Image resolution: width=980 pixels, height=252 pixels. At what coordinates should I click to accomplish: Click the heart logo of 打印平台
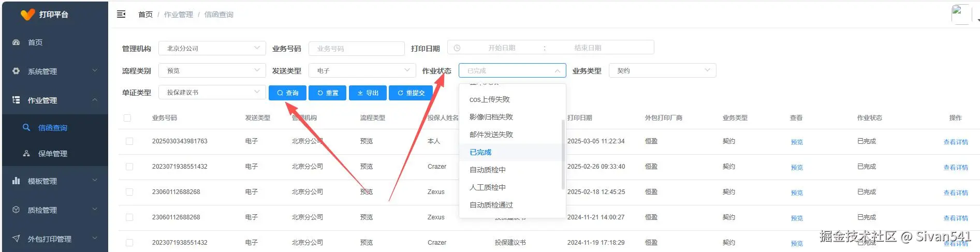27,14
